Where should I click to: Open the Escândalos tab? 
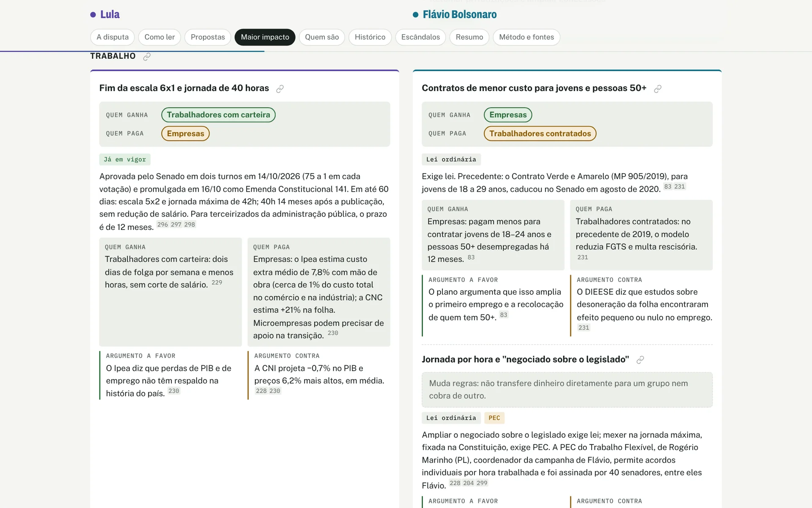[420, 37]
